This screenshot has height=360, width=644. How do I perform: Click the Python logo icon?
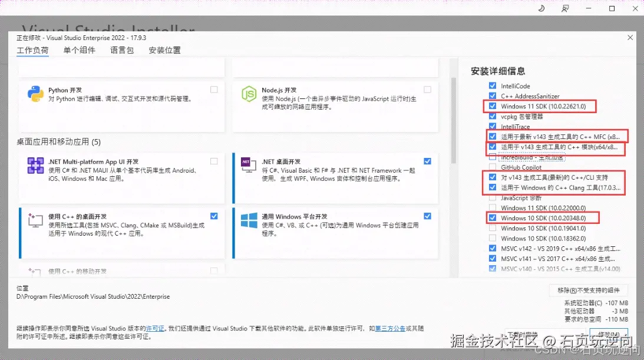tap(35, 93)
